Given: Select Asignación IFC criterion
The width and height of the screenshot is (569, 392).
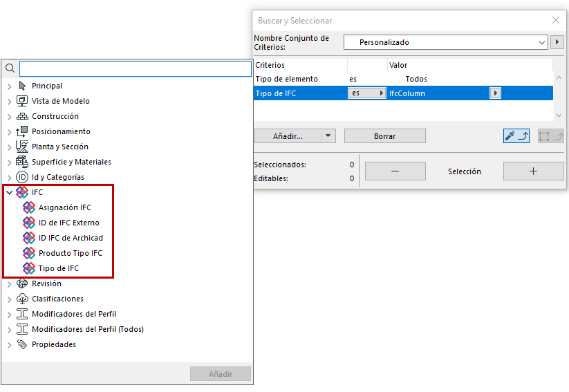Looking at the screenshot, I should point(65,207).
